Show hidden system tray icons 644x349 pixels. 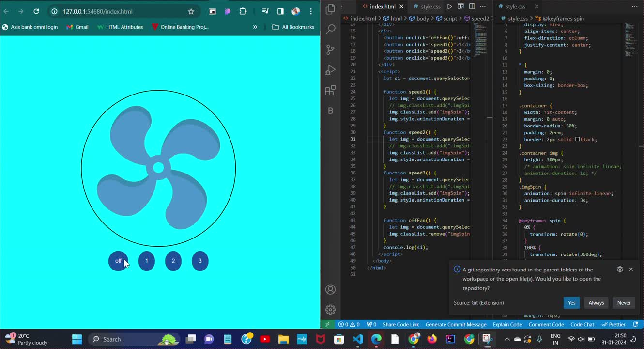[507, 339]
